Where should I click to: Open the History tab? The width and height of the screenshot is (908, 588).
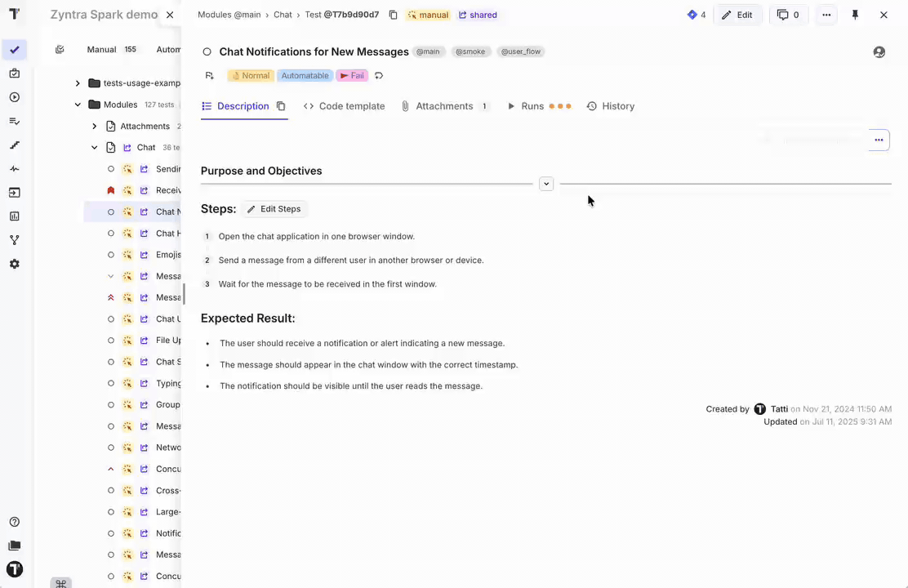[610, 106]
